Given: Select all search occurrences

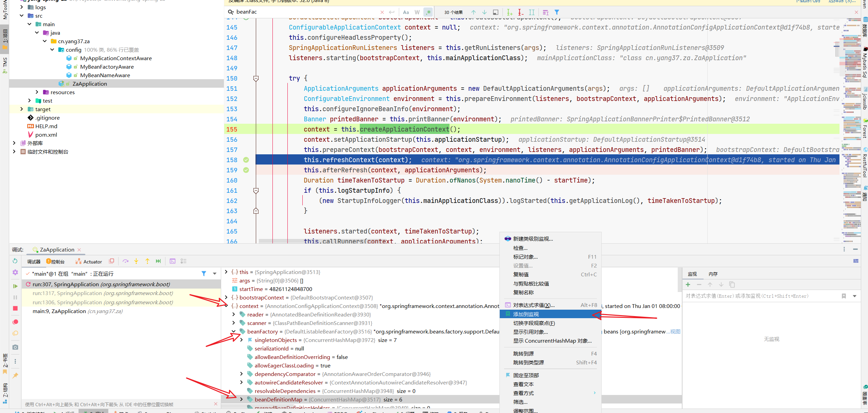Looking at the screenshot, I should [532, 12].
